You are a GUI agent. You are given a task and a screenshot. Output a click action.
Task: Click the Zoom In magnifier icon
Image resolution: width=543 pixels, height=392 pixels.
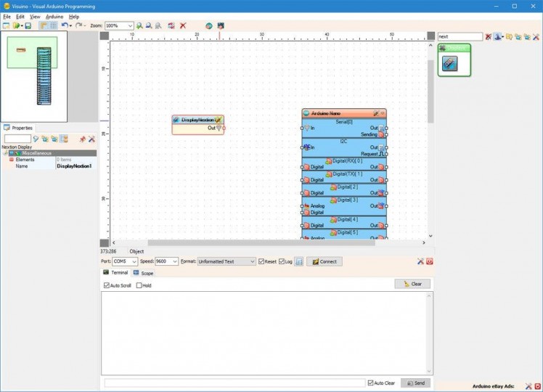pyautogui.click(x=139, y=25)
